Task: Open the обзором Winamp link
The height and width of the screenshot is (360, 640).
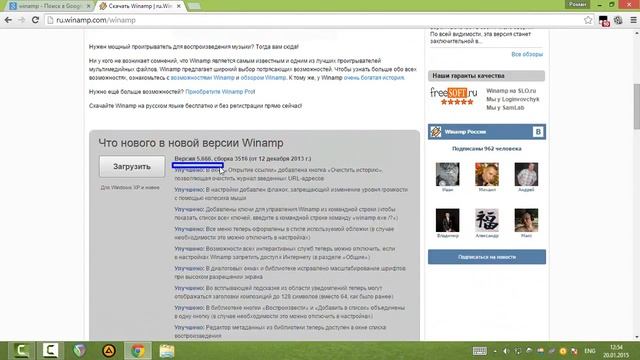Action: (x=263, y=78)
